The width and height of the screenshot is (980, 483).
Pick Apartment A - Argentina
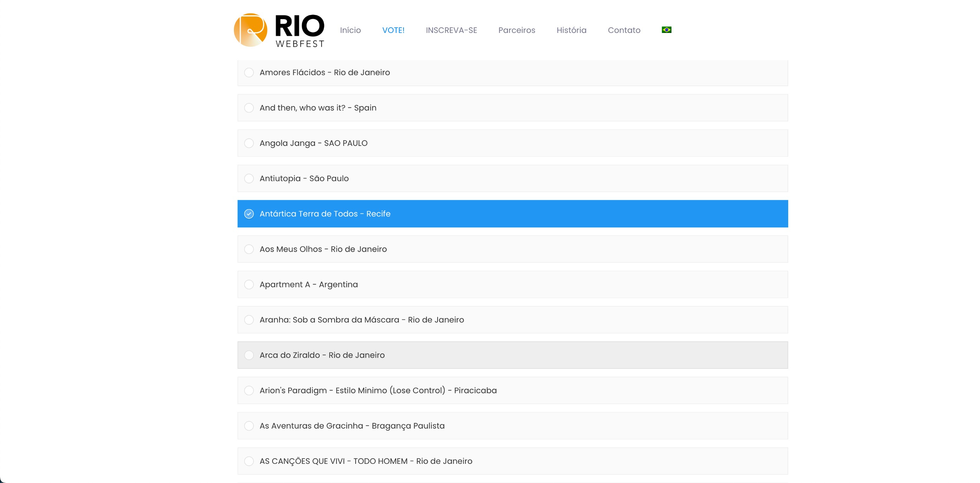[249, 285]
